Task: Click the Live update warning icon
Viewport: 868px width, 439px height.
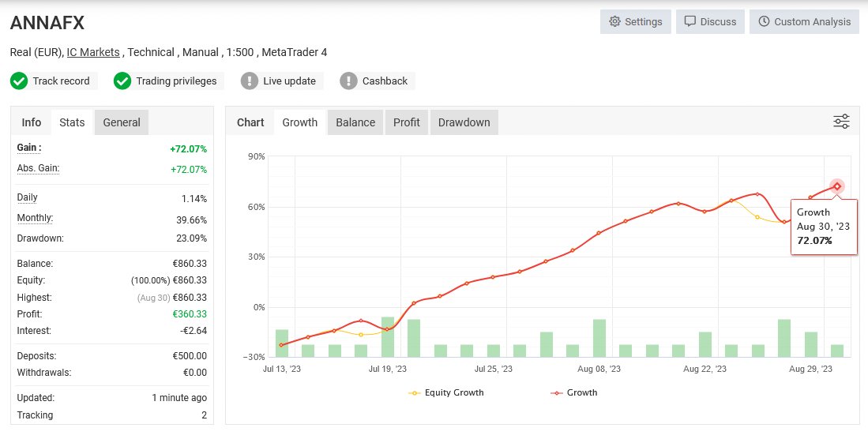Action: [x=249, y=81]
